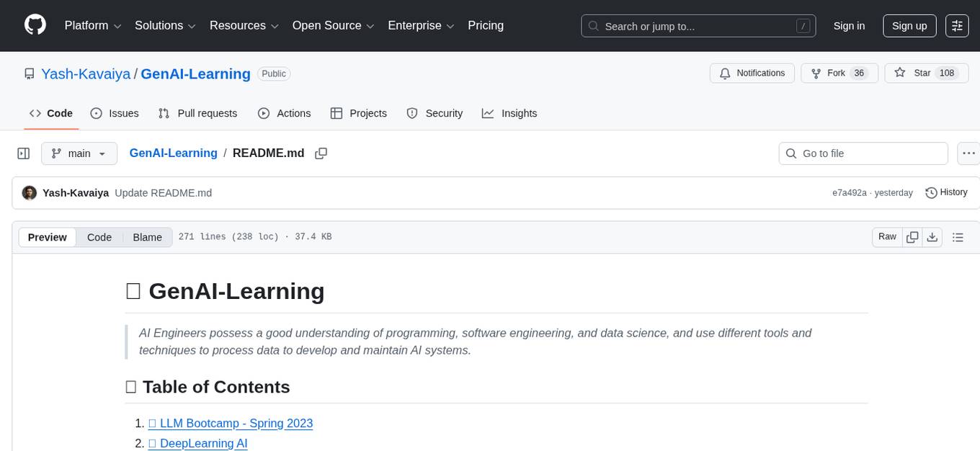The height and width of the screenshot is (451, 980).
Task: Open Yash-Kavaiya's profile avatar
Action: (x=30, y=192)
